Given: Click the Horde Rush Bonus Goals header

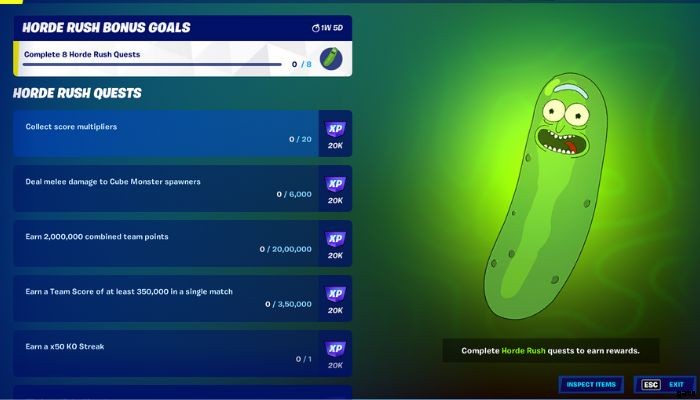Looking at the screenshot, I should coord(106,28).
